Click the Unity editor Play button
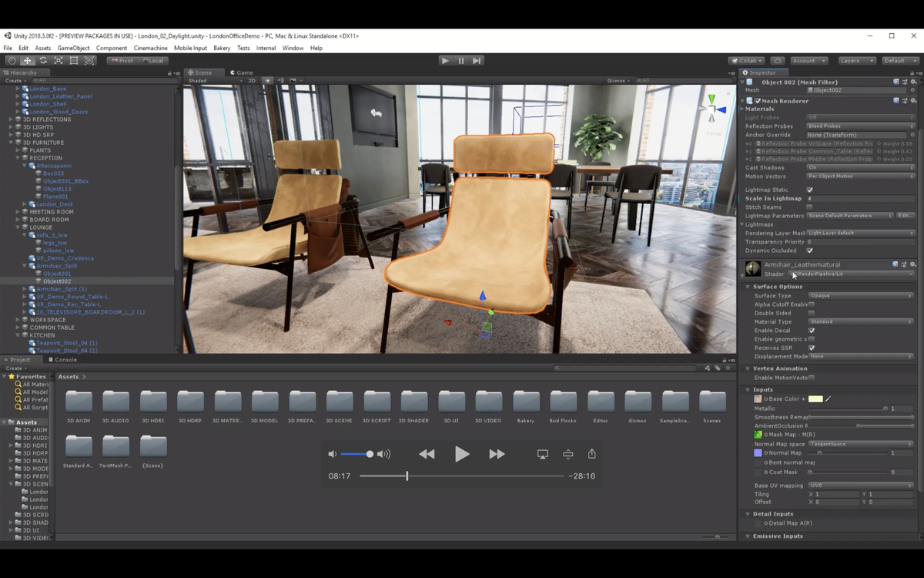The image size is (924, 578). (445, 60)
